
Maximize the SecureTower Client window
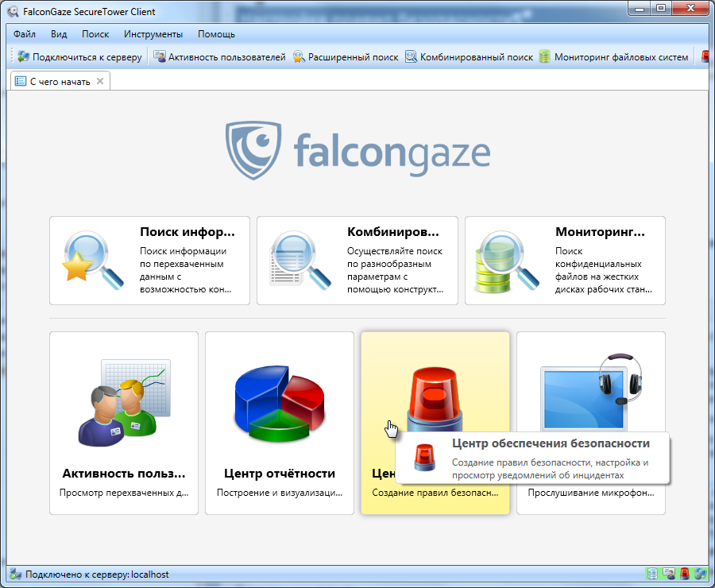[661, 9]
